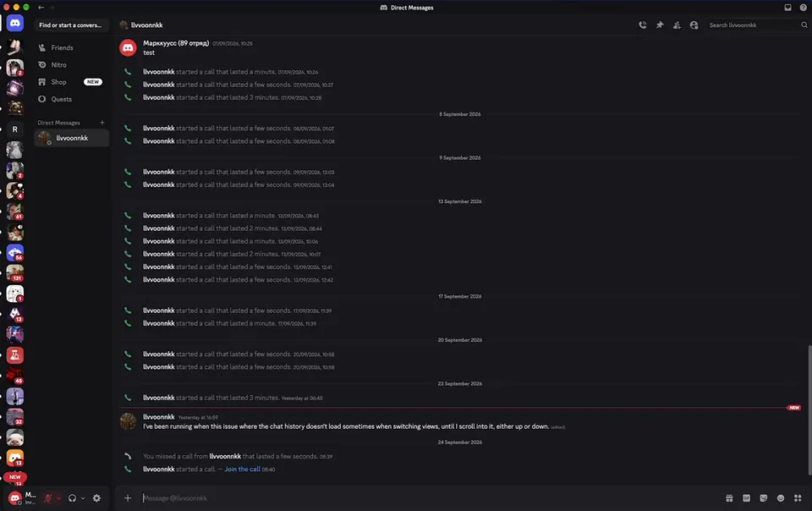
Task: Click Join the call link
Action: (243, 469)
